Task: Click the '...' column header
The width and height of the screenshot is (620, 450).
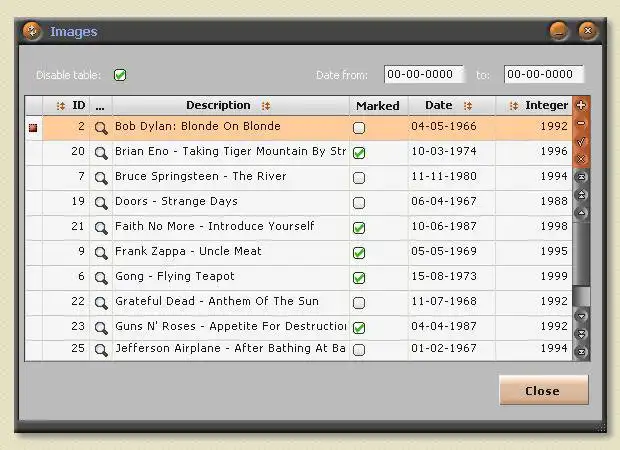Action: (101, 106)
